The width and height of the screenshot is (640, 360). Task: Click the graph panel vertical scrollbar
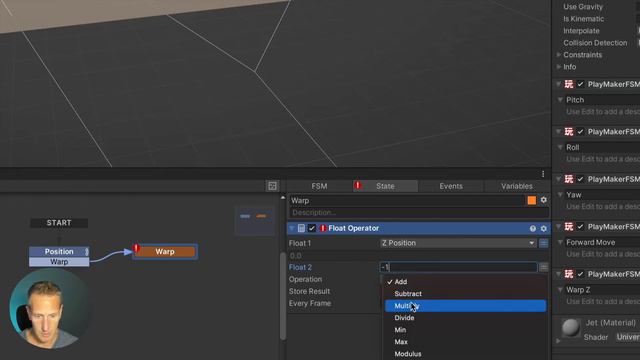point(282,296)
